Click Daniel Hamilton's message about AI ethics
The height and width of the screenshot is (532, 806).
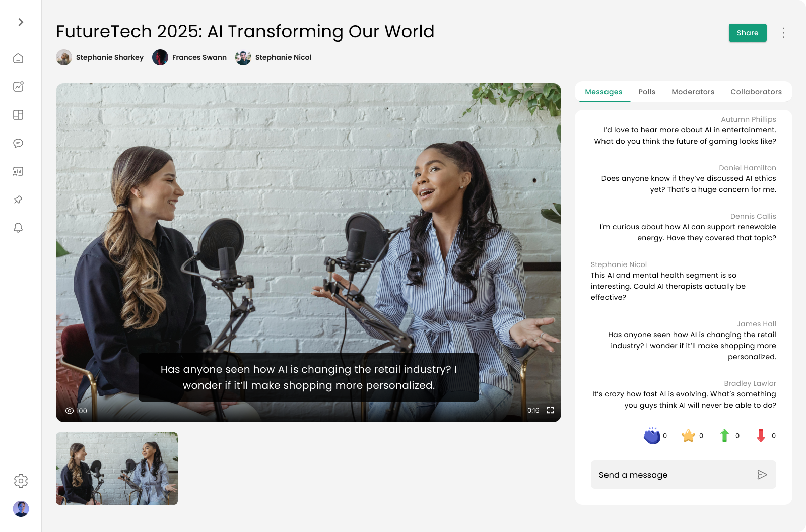(689, 184)
